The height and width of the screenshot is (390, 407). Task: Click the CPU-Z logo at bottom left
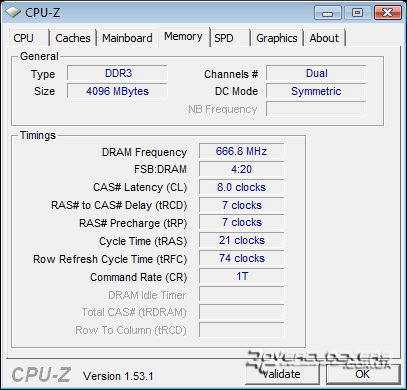(x=41, y=375)
